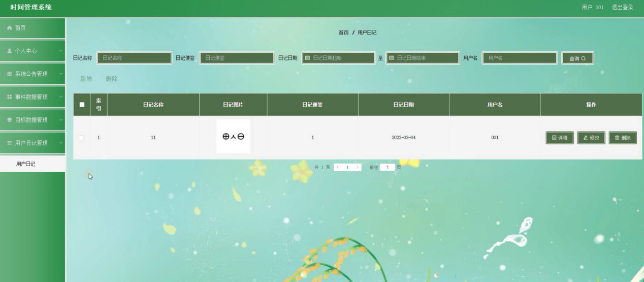Focus the 前往 page number input
The height and width of the screenshot is (282, 644).
pos(388,167)
